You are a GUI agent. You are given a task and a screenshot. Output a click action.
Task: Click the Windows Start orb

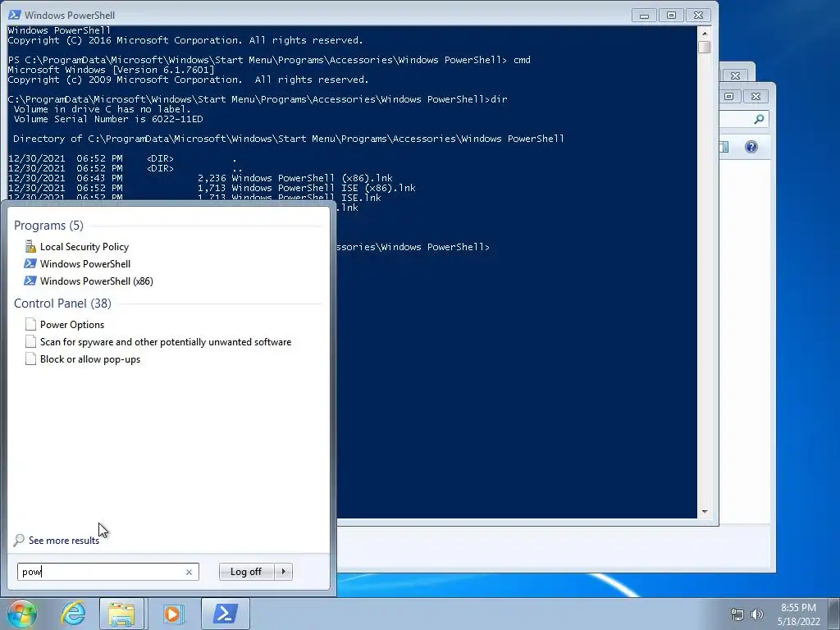tap(22, 614)
